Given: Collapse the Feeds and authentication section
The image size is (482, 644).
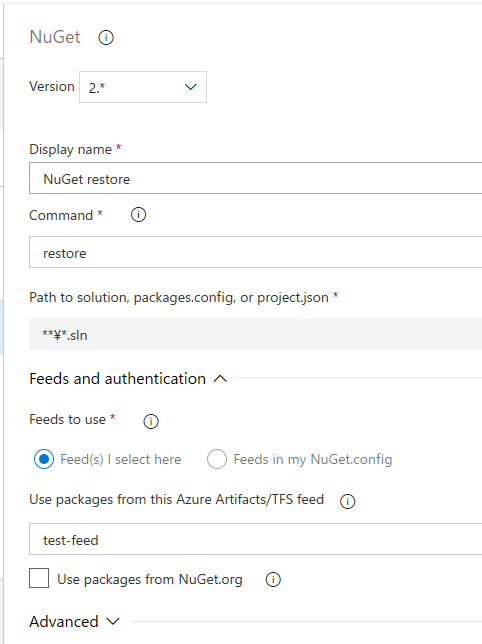Looking at the screenshot, I should 128,378.
